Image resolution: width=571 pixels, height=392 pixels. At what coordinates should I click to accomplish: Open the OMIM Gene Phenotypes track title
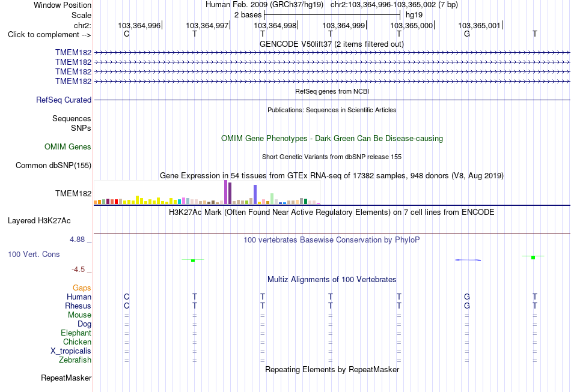click(x=332, y=139)
